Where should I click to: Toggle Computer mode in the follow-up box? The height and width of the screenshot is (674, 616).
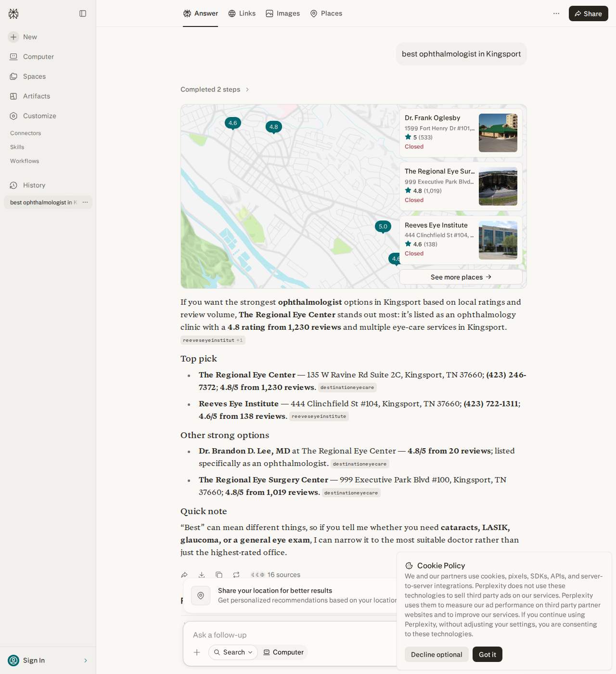pos(283,652)
